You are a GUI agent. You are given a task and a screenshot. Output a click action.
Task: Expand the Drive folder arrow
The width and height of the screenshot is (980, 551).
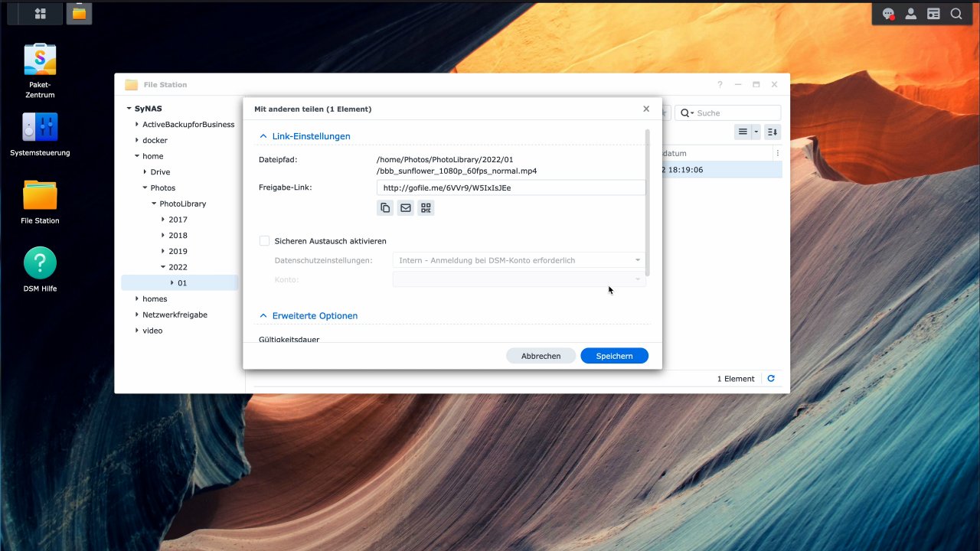(x=145, y=172)
